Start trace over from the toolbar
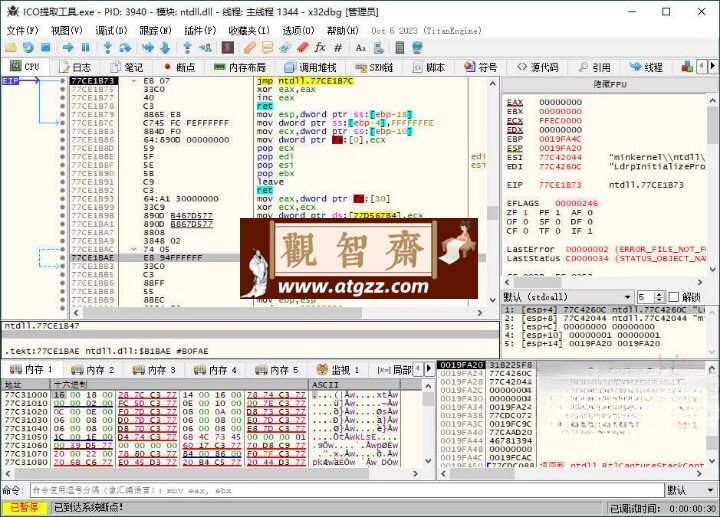 [165, 47]
